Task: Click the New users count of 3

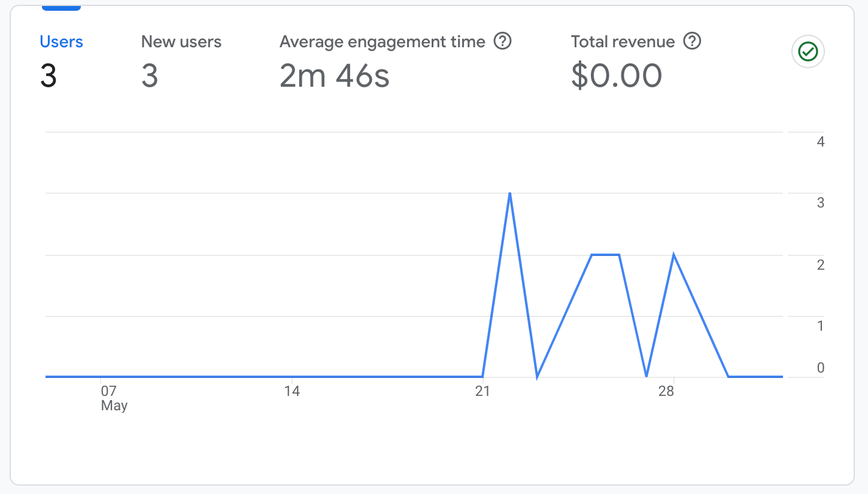Action: (x=150, y=76)
